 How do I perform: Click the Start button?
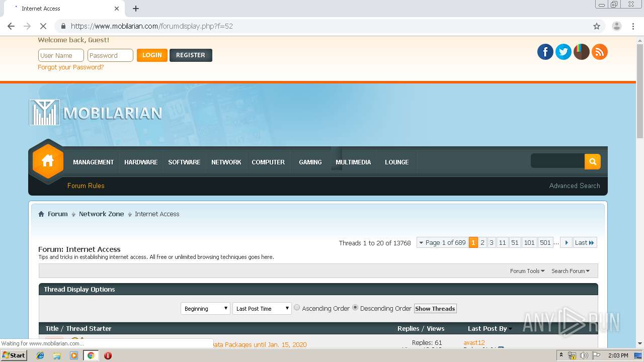(14, 355)
